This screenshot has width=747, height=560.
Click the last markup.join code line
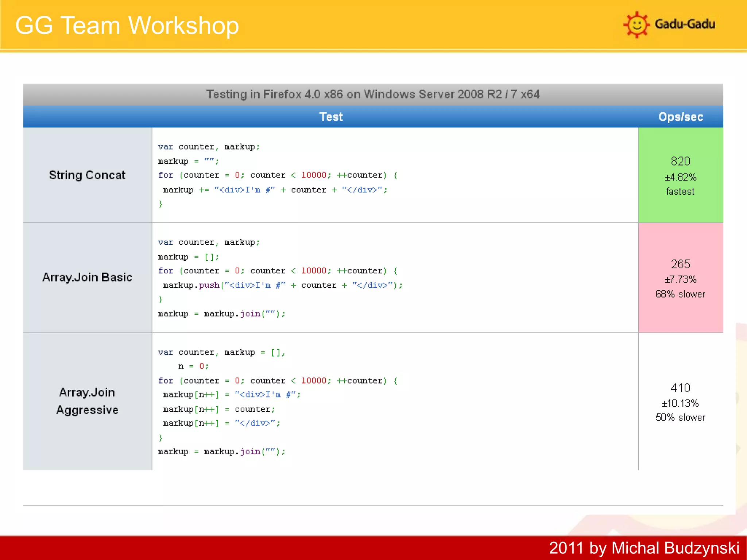point(221,451)
